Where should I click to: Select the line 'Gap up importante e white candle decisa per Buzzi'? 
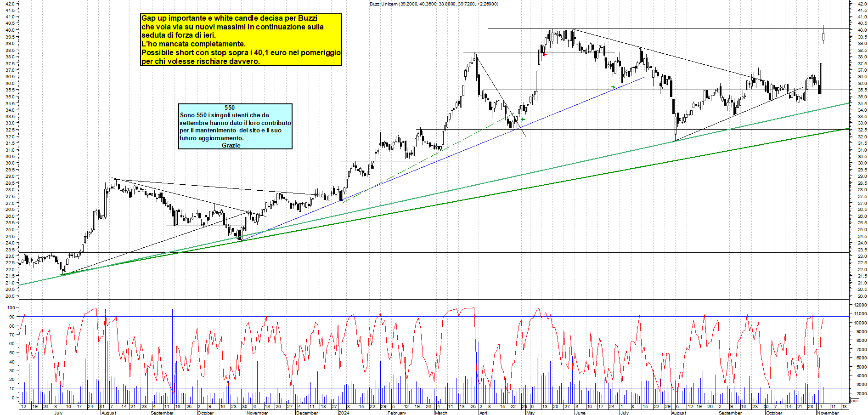pyautogui.click(x=229, y=18)
